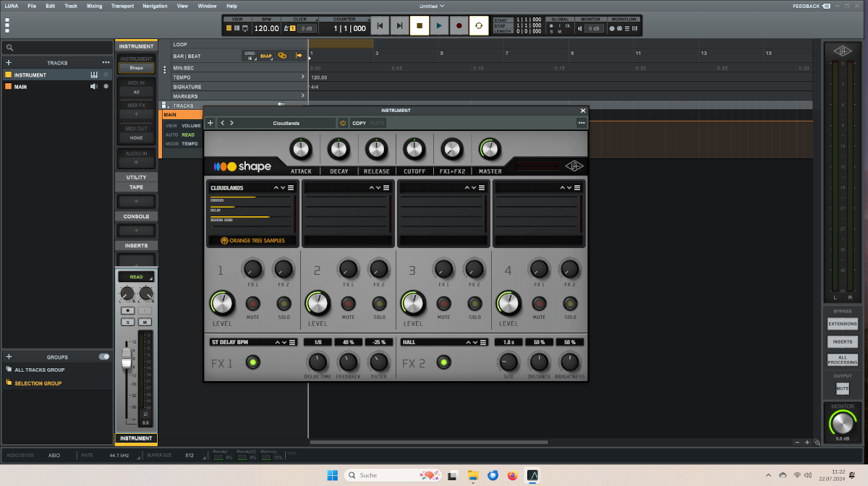Select the INSTRUMENT track in the list
The image size is (868, 486).
coord(57,74)
